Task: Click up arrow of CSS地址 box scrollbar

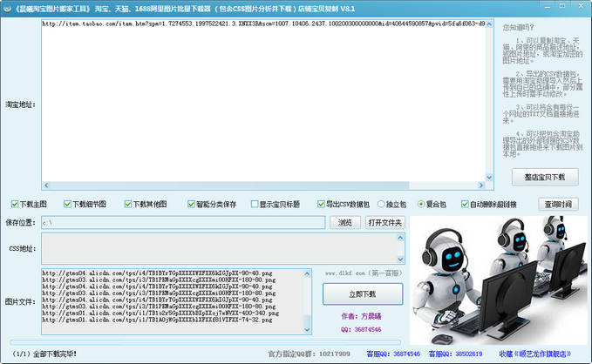Action: pos(400,238)
